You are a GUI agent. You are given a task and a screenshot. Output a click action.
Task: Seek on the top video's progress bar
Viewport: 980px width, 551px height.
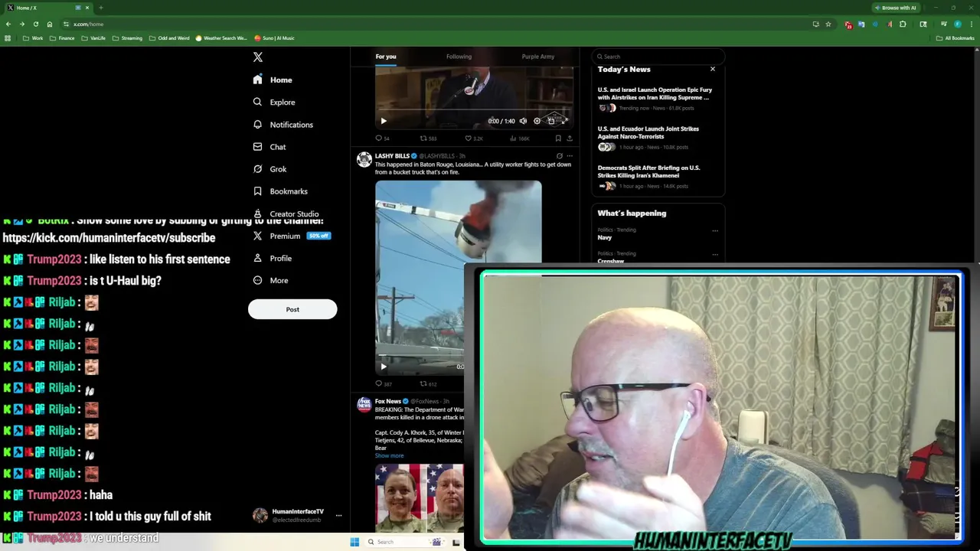pyautogui.click(x=474, y=110)
